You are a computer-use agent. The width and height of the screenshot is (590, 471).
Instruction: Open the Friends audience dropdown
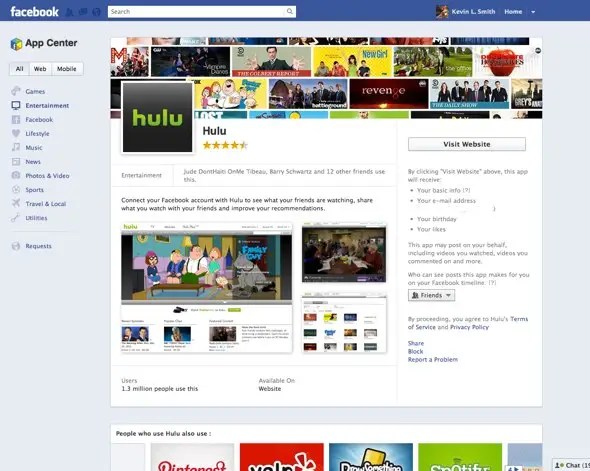(x=432, y=295)
